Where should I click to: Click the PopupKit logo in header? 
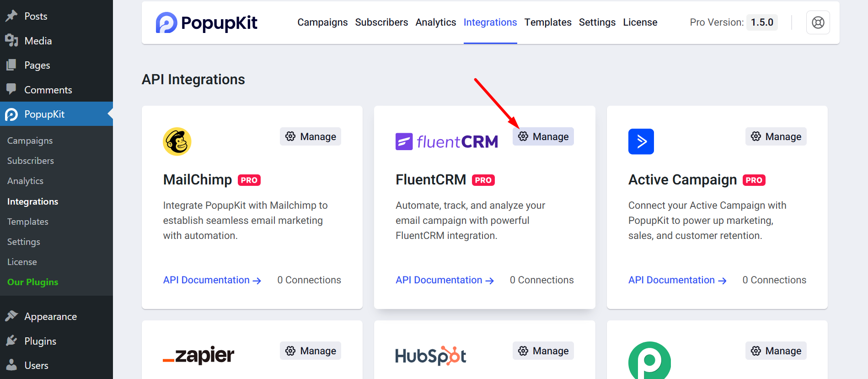[207, 22]
